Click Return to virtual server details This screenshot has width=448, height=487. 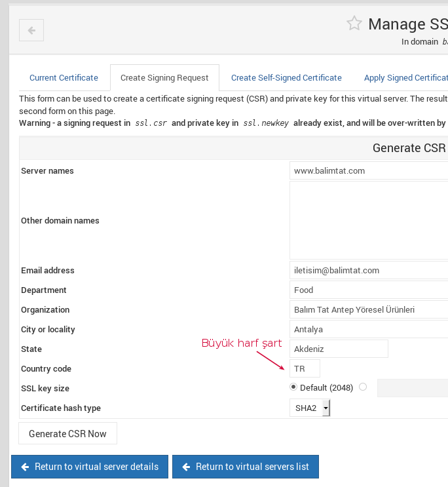[x=90, y=467]
